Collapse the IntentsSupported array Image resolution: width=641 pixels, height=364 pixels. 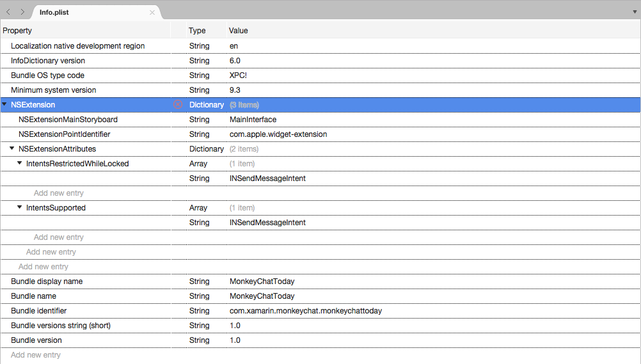pos(19,207)
